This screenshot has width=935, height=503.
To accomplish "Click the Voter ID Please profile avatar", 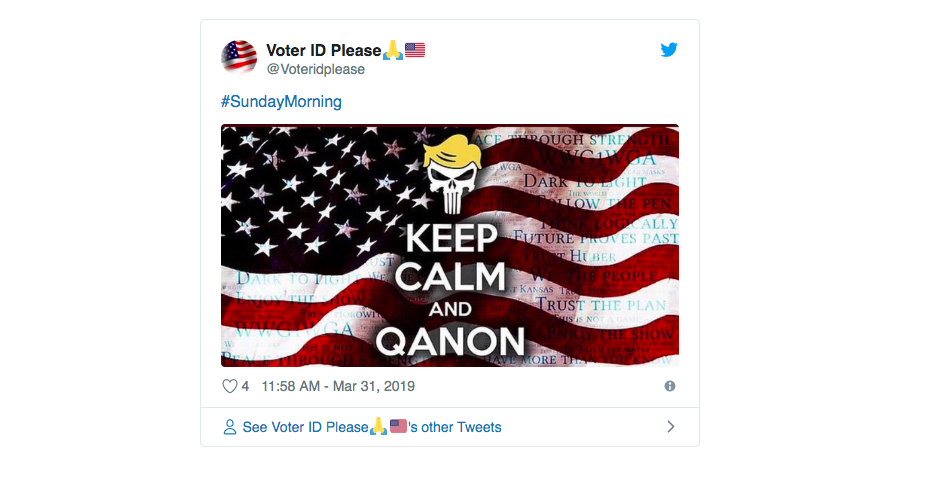I will pos(239,58).
